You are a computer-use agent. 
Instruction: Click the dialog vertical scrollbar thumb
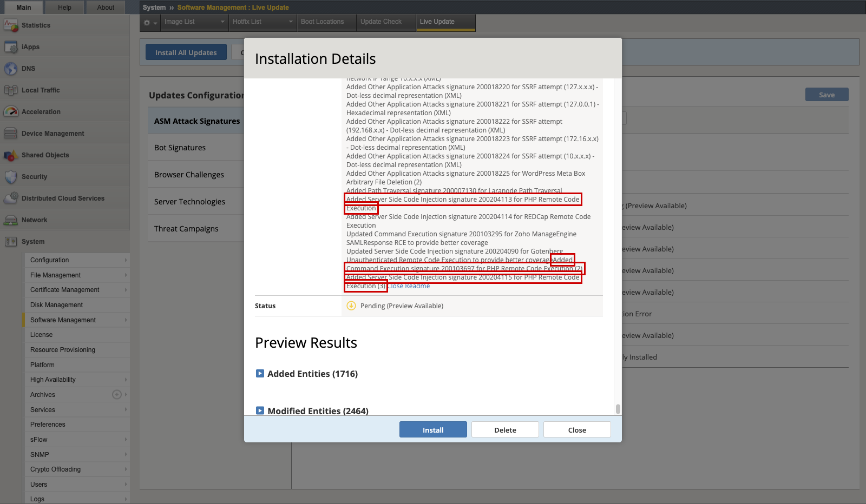pos(618,409)
